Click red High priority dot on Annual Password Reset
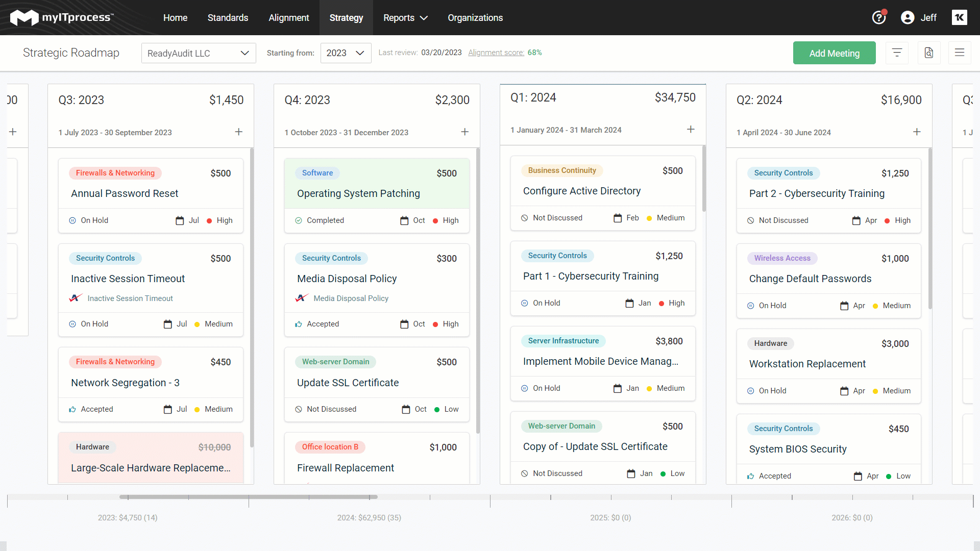980x551 pixels. [x=209, y=221]
